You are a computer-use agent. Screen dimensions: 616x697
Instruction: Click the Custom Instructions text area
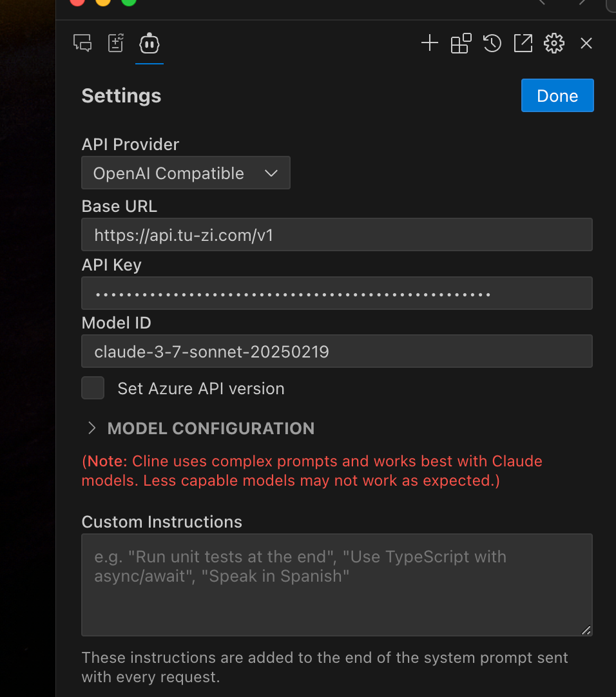337,585
